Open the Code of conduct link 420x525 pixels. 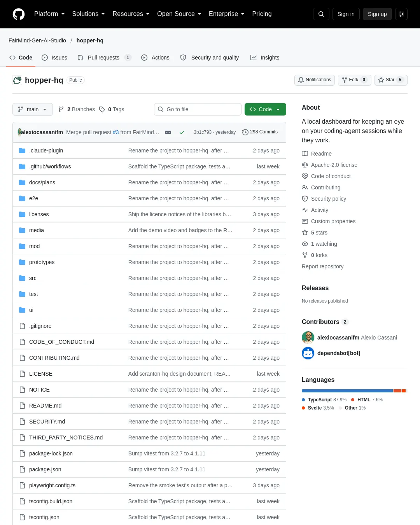click(x=326, y=176)
